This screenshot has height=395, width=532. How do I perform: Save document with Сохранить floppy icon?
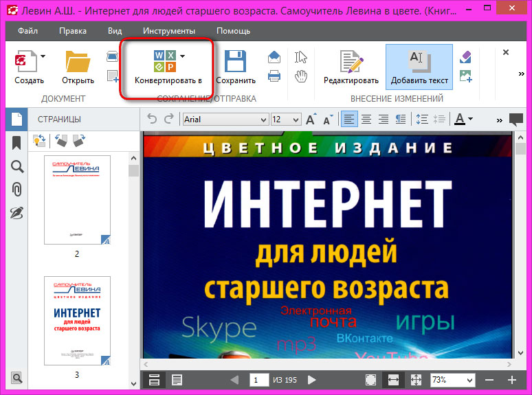tap(236, 61)
